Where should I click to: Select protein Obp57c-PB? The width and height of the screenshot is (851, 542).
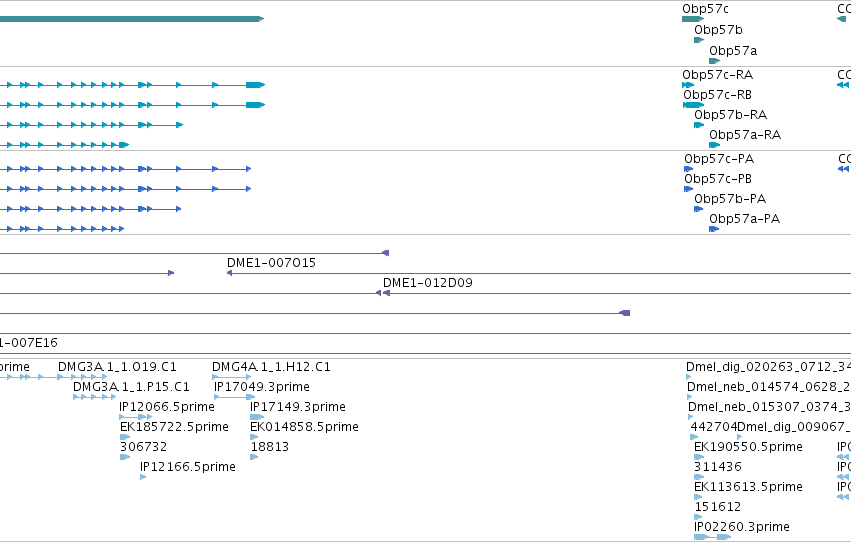(x=689, y=189)
